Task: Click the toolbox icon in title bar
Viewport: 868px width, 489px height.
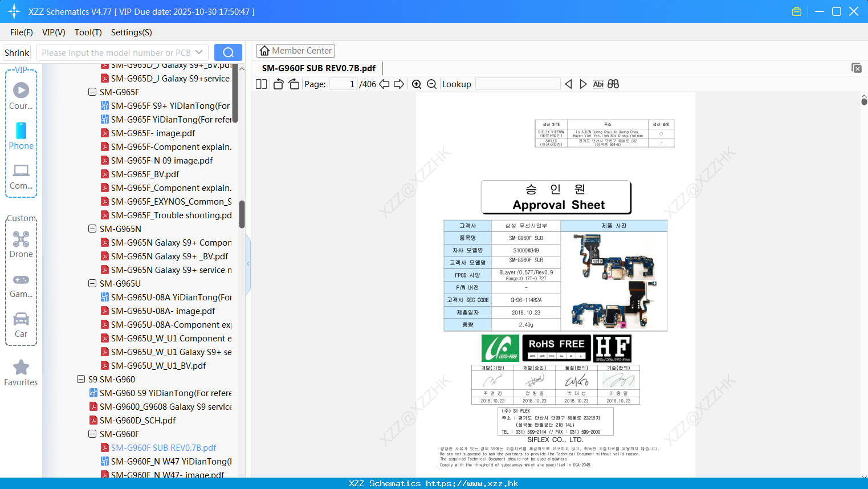Action: tap(797, 11)
